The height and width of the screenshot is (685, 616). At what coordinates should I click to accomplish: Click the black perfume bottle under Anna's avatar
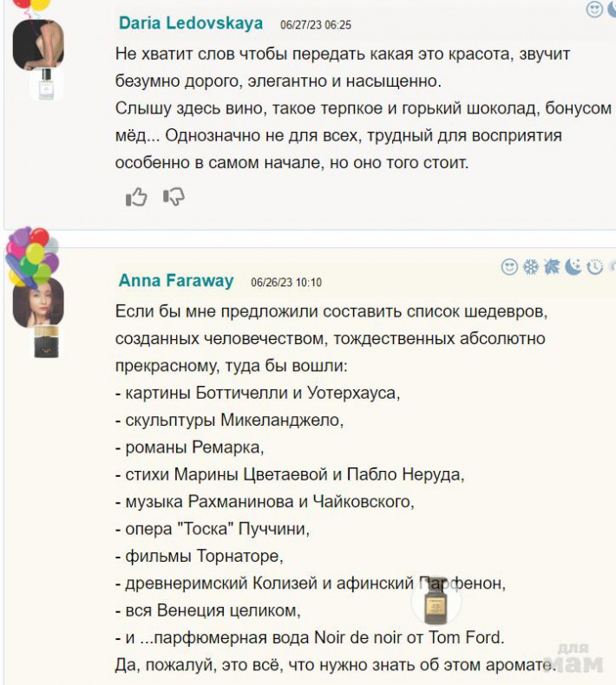point(44,342)
